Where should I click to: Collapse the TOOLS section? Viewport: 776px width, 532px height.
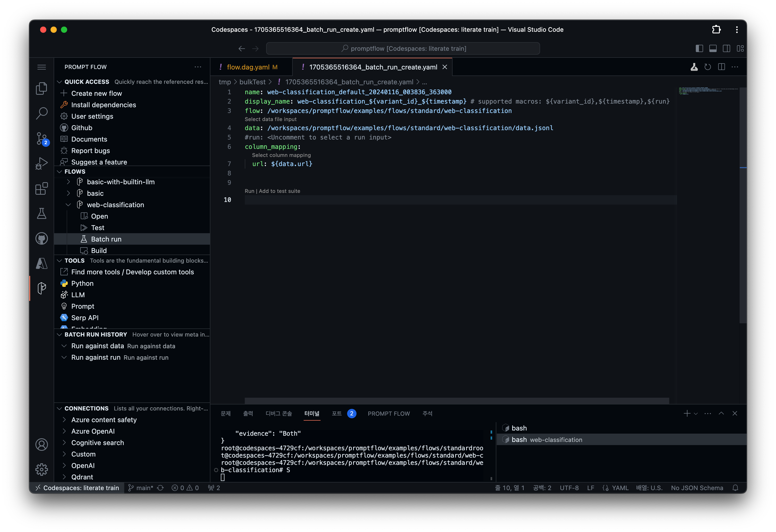click(x=59, y=261)
